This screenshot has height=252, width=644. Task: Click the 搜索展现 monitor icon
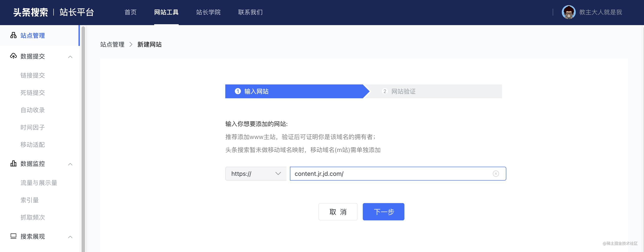pos(13,237)
